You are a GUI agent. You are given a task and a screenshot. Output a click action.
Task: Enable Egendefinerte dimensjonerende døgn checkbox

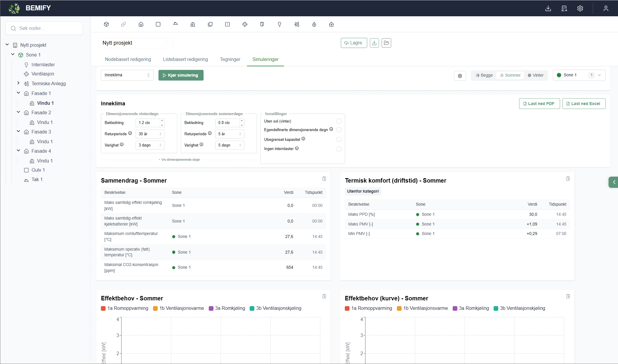[x=339, y=130]
